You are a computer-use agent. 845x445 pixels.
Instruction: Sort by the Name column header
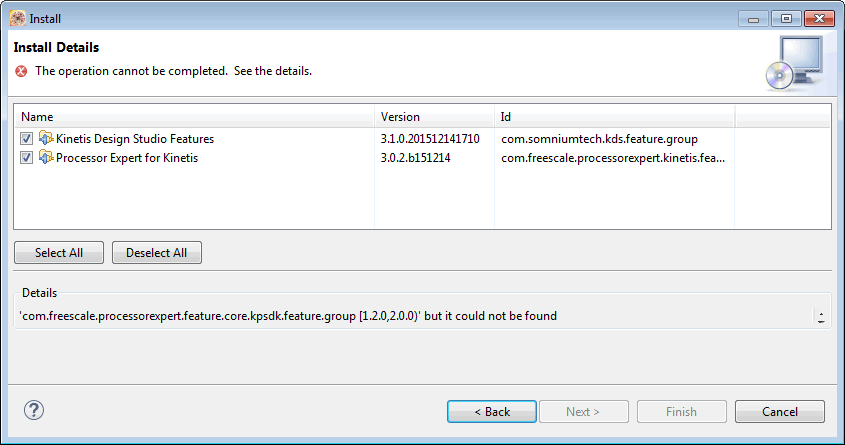[x=195, y=117]
